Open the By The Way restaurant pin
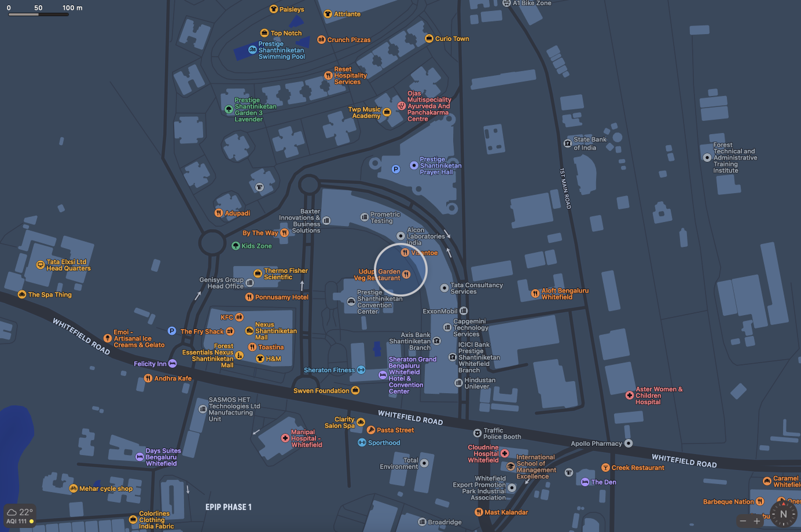The width and height of the screenshot is (801, 532). [x=284, y=233]
